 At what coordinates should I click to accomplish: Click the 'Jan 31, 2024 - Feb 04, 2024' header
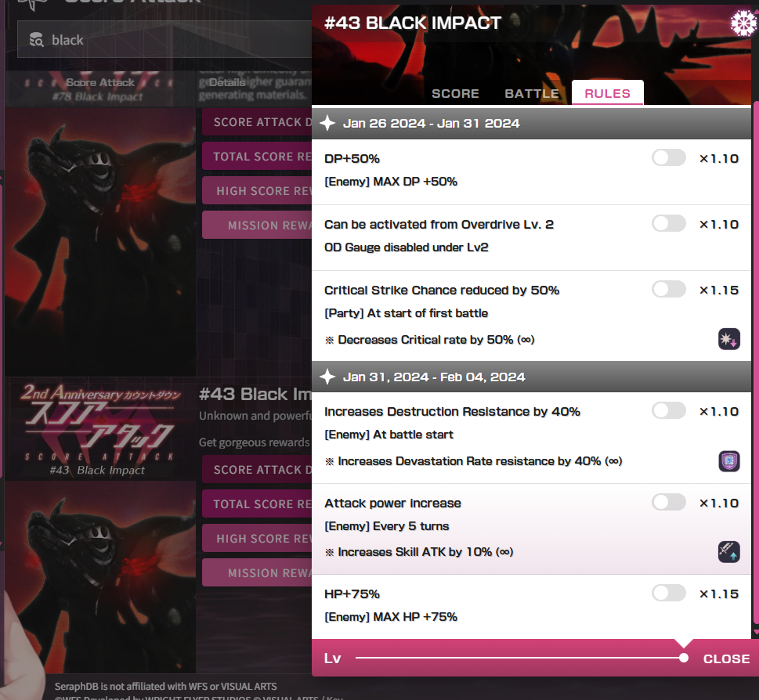434,377
